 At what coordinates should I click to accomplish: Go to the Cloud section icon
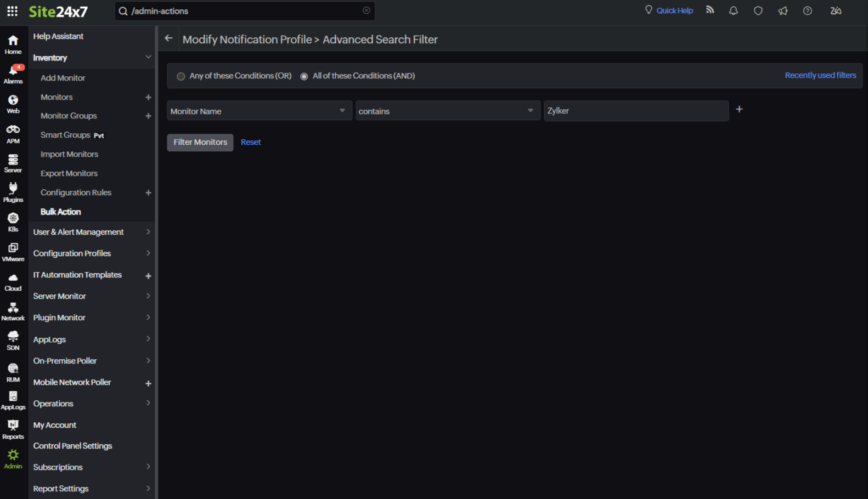coord(13,281)
